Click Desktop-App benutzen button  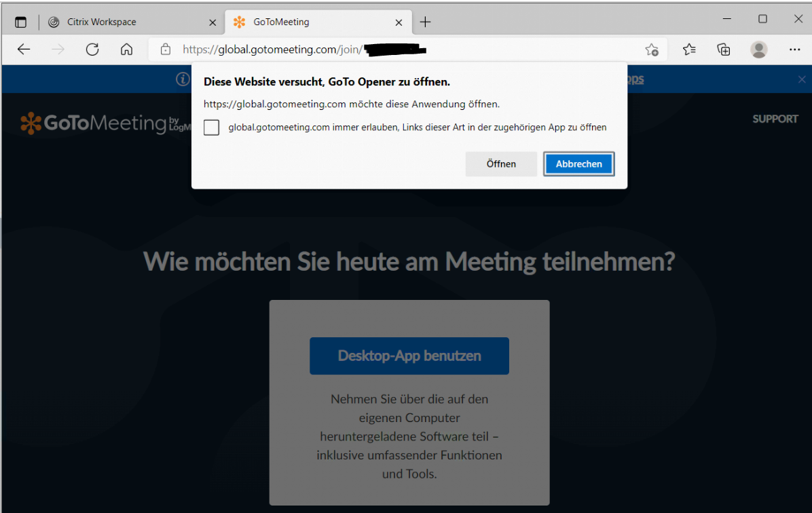(x=409, y=356)
